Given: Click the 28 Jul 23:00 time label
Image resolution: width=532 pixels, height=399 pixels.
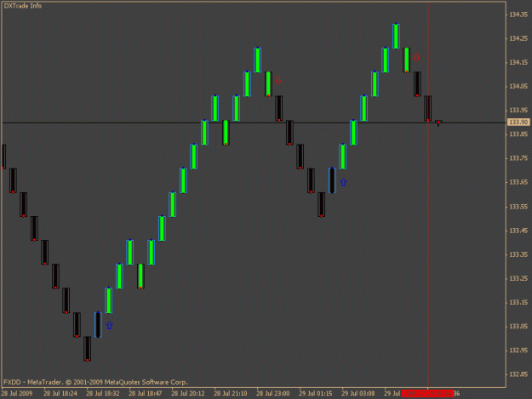Looking at the screenshot, I should (x=273, y=394).
